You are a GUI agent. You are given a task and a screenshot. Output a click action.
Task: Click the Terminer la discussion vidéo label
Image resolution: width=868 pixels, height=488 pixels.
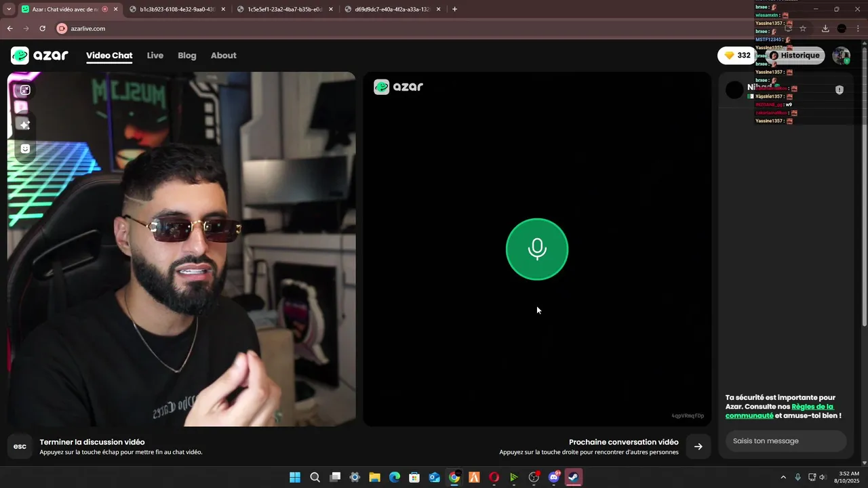point(92,442)
